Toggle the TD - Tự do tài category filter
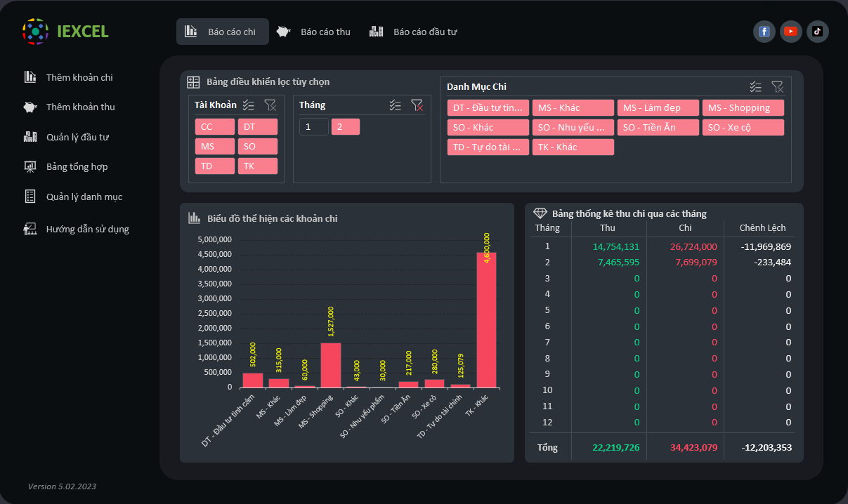The width and height of the screenshot is (848, 504). (x=488, y=147)
